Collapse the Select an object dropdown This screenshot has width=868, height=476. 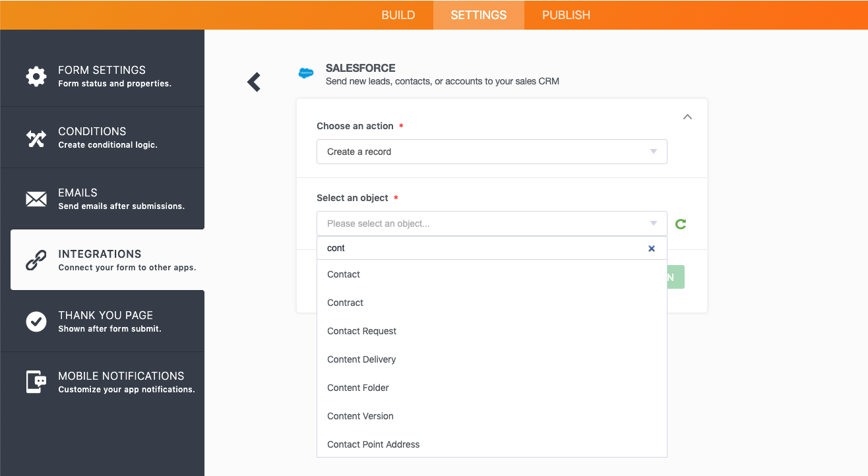(x=653, y=223)
